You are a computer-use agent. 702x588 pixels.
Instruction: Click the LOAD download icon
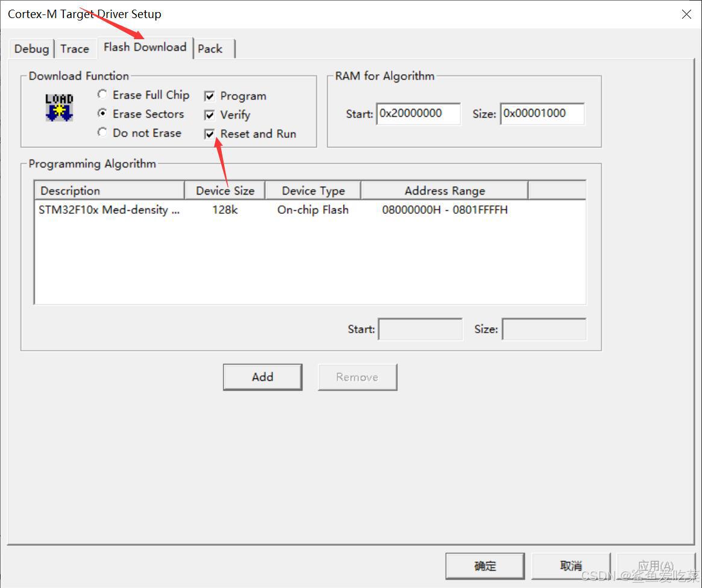point(59,107)
